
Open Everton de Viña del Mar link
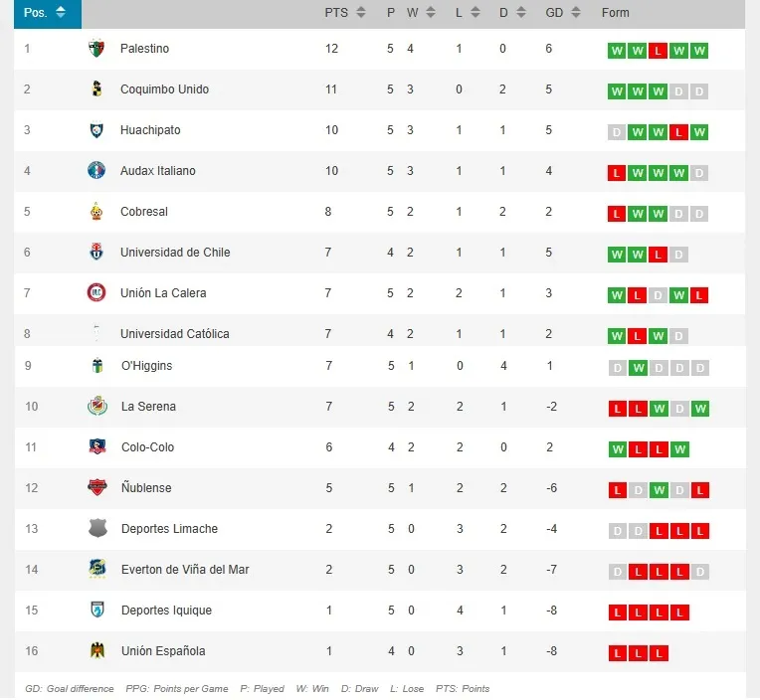pyautogui.click(x=185, y=570)
